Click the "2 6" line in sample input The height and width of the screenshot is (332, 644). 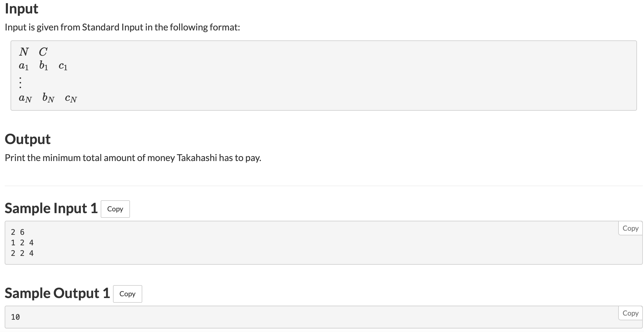click(x=18, y=232)
